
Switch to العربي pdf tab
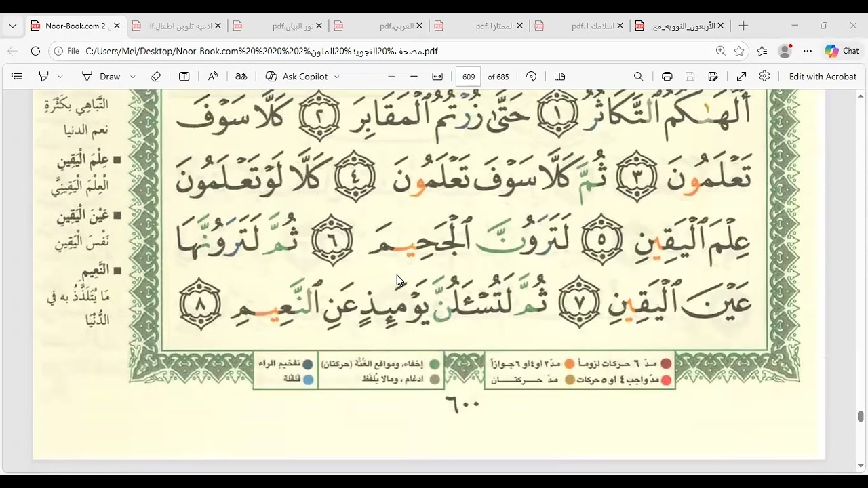(x=378, y=26)
